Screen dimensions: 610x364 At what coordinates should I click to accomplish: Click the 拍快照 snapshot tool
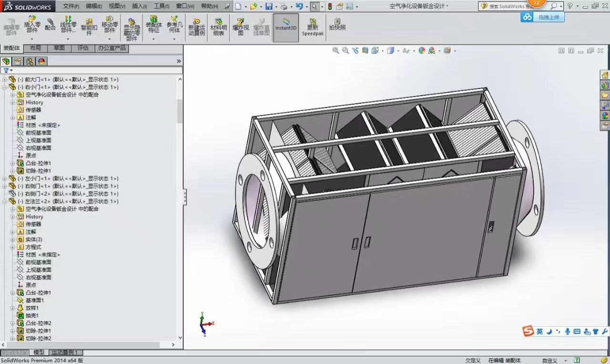point(337,25)
